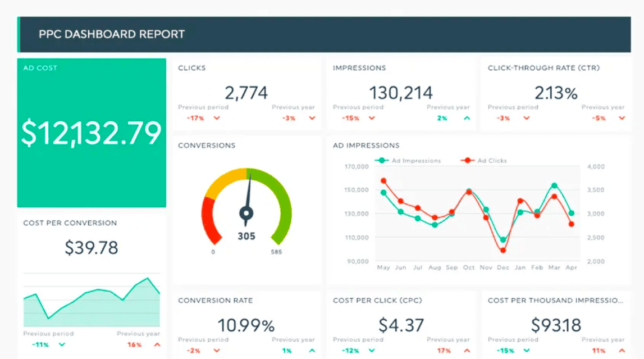This screenshot has height=359, width=644.
Task: Open the green Ad Cost $12,132.79 tile
Action: [92, 133]
